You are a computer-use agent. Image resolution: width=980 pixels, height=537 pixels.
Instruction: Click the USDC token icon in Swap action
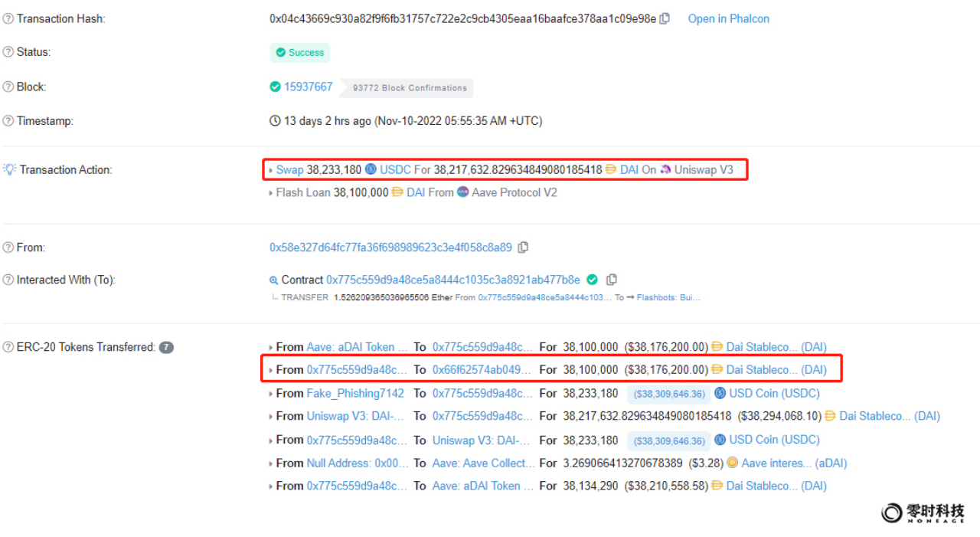coord(371,169)
